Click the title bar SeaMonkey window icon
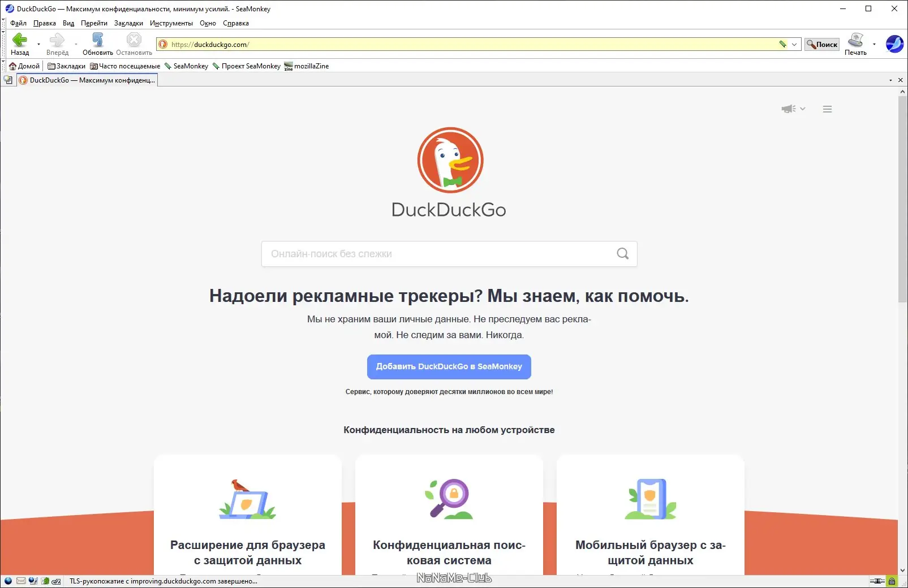The height and width of the screenshot is (588, 908). tap(9, 8)
